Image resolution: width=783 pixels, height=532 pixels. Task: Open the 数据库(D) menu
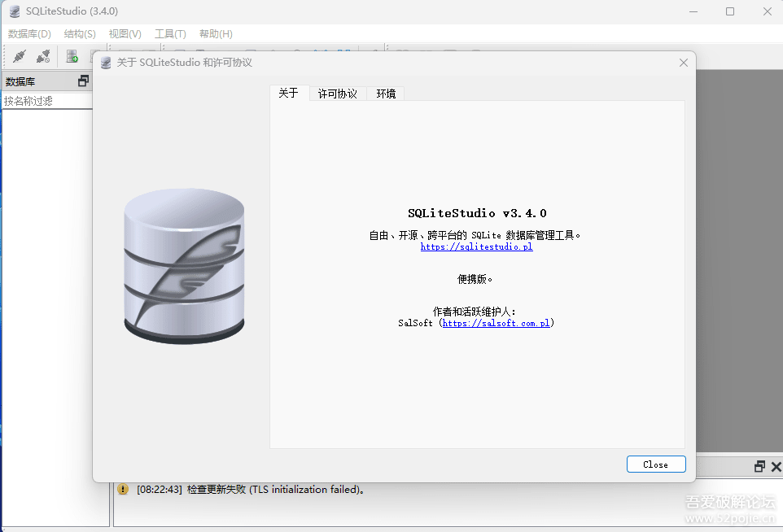pos(29,33)
